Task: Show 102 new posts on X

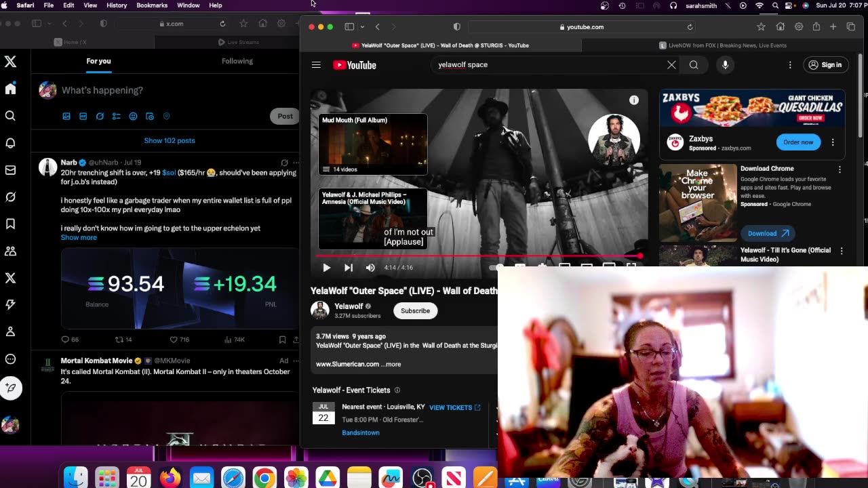Action: [x=170, y=140]
